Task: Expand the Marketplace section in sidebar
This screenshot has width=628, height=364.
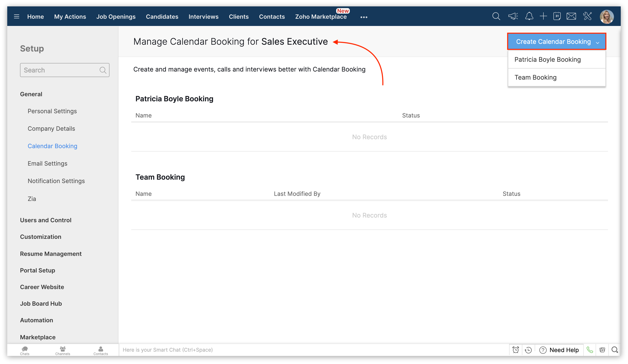Action: (x=38, y=337)
